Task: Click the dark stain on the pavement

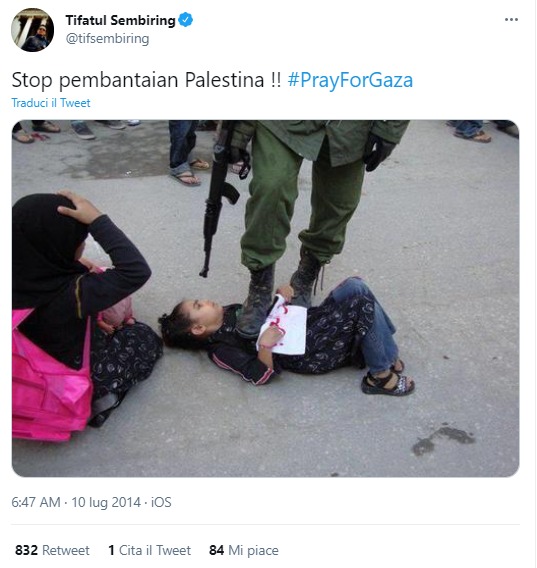Action: 443,439
